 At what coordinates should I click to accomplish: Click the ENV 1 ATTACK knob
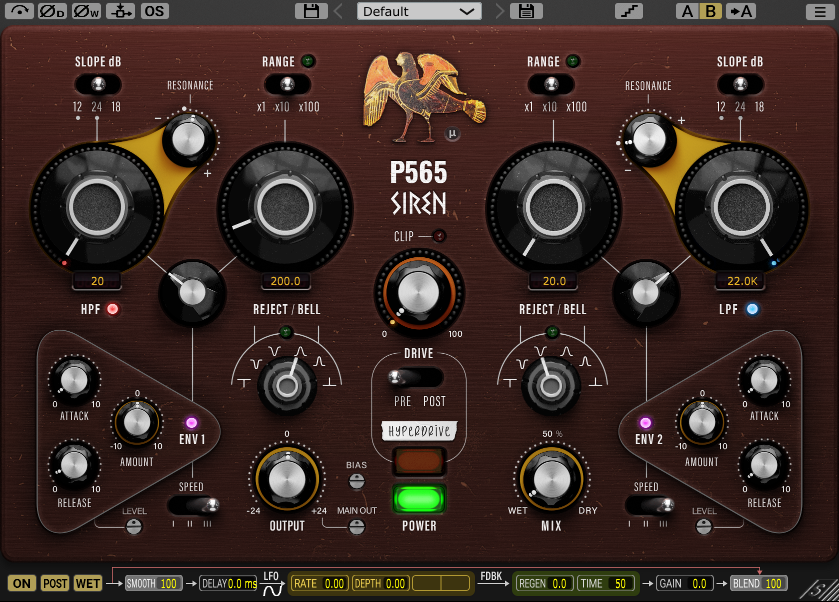(x=74, y=380)
